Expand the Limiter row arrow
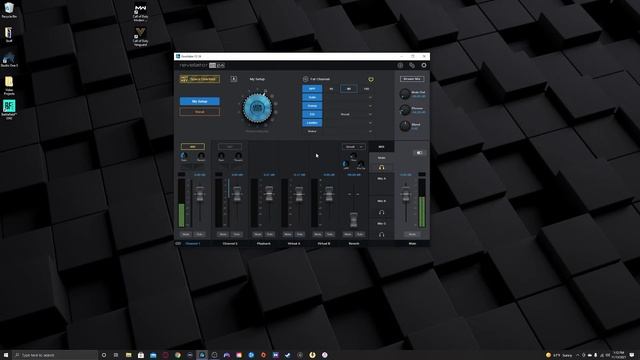Screen dimensions: 640x360 click(x=370, y=123)
